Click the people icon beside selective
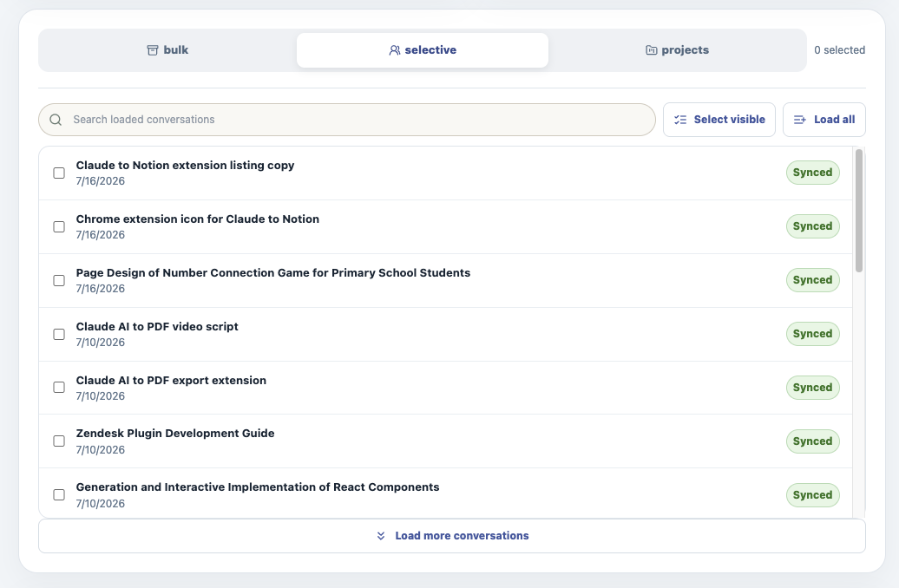Viewport: 899px width, 588px height. (395, 50)
